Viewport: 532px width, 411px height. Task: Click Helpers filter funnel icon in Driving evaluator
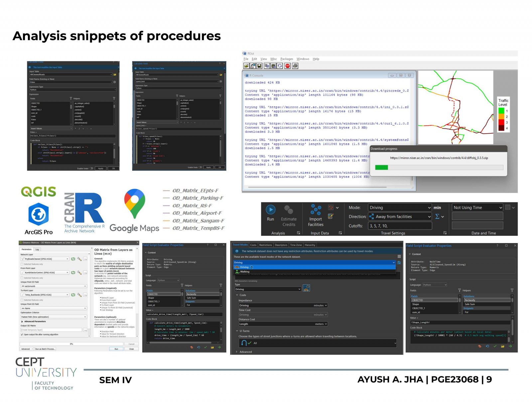[x=221, y=285]
